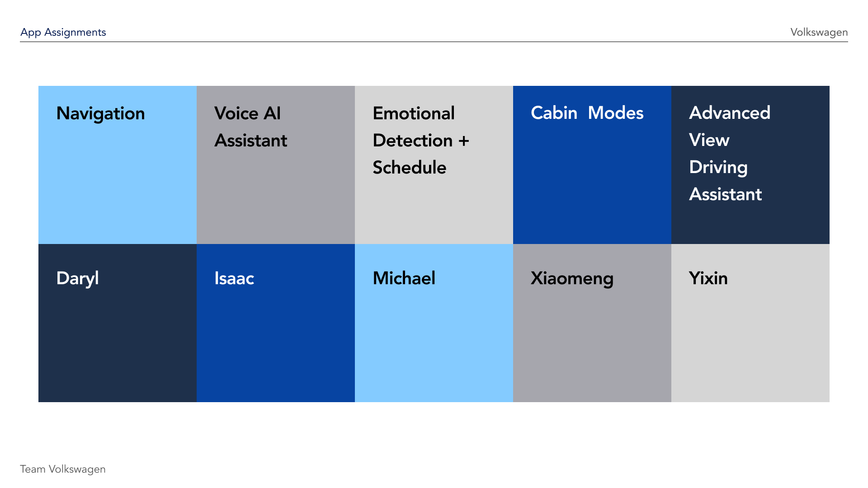Click the word "Modes" in the Cabin tile
The width and height of the screenshot is (868, 488).
coord(615,113)
